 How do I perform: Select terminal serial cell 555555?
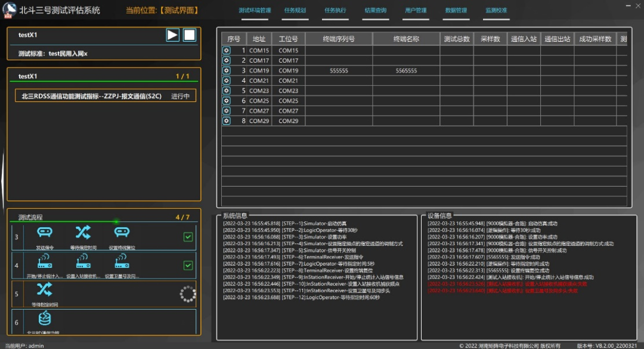point(339,71)
